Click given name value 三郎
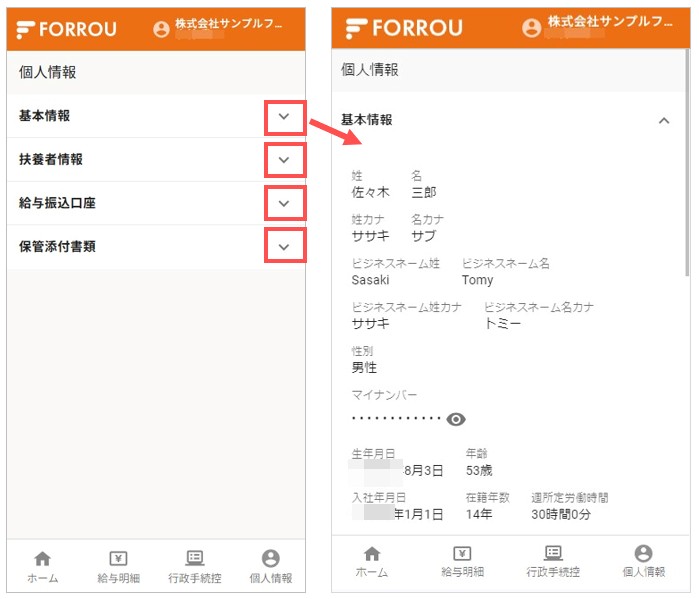Viewport: 699px width, 599px height. [424, 192]
